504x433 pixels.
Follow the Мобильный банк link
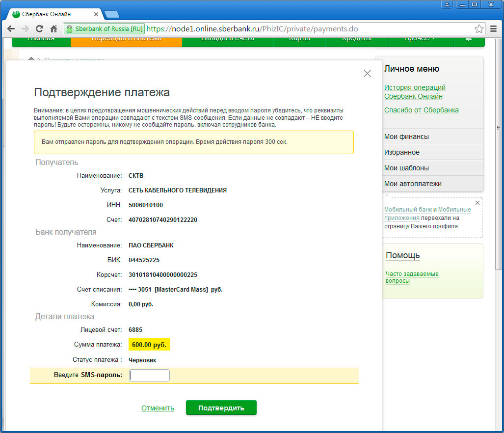pyautogui.click(x=408, y=210)
